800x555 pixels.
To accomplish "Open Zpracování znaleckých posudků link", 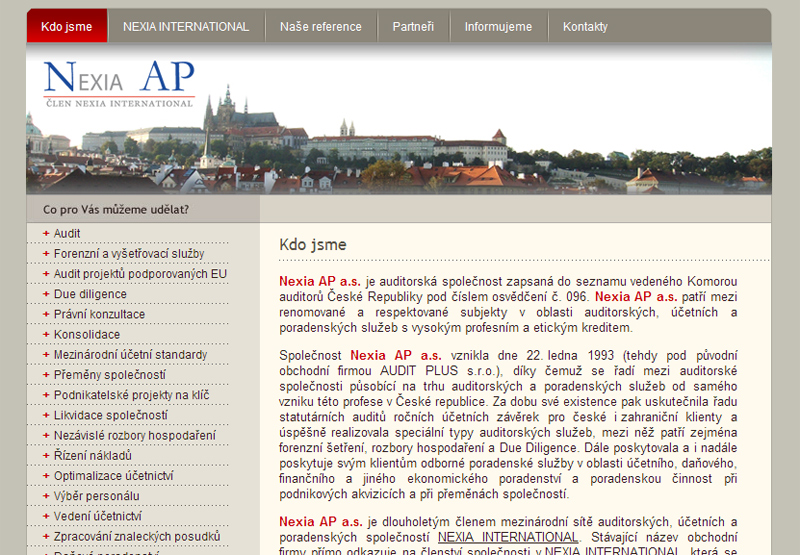I will tap(137, 537).
